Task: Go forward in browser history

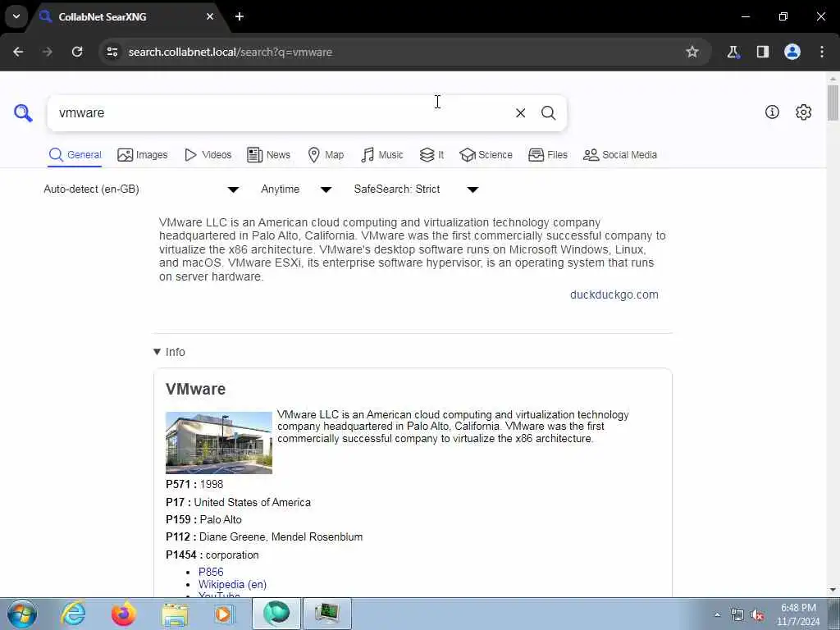Action: pos(47,52)
